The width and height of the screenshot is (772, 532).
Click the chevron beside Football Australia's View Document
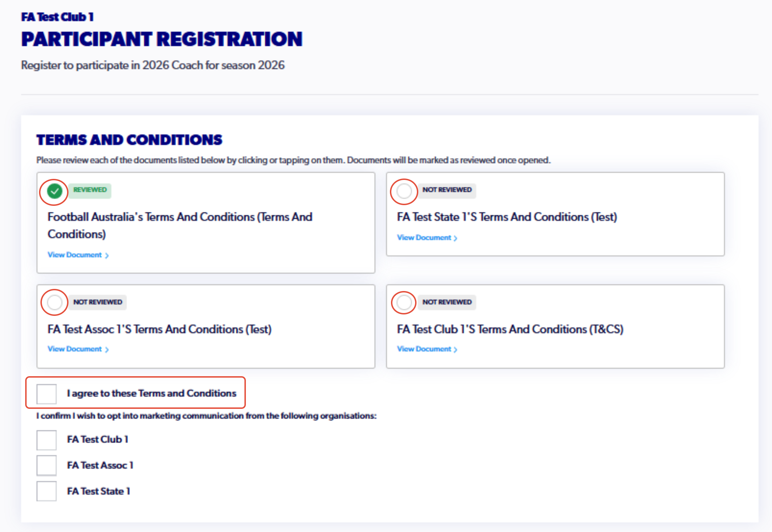(x=107, y=256)
